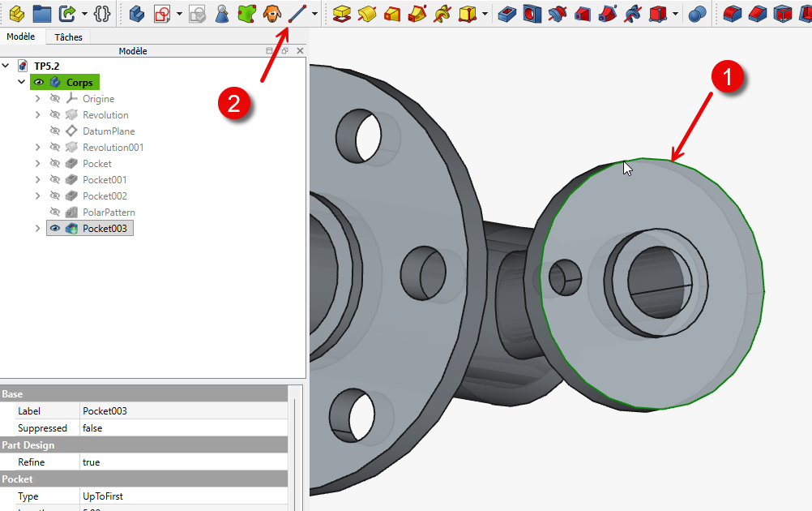812x511 pixels.
Task: Click the Create datum line icon
Action: tap(297, 14)
